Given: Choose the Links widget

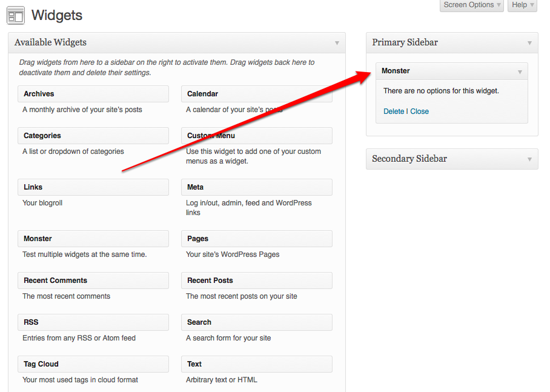Looking at the screenshot, I should pyautogui.click(x=93, y=187).
